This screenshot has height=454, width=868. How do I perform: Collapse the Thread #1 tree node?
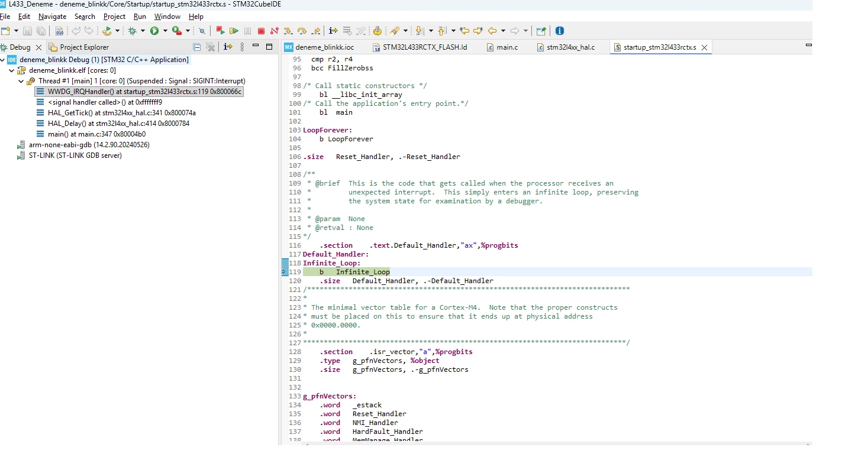pos(21,81)
